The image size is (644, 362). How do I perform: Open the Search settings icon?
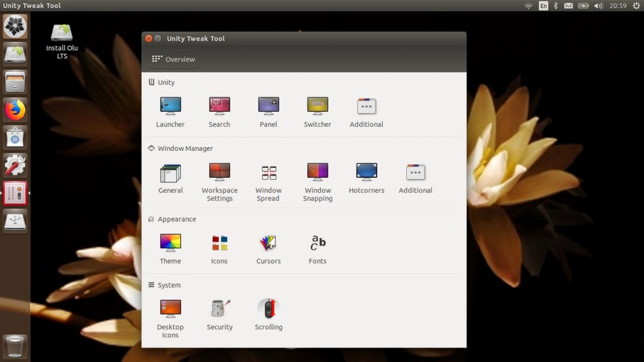point(219,112)
